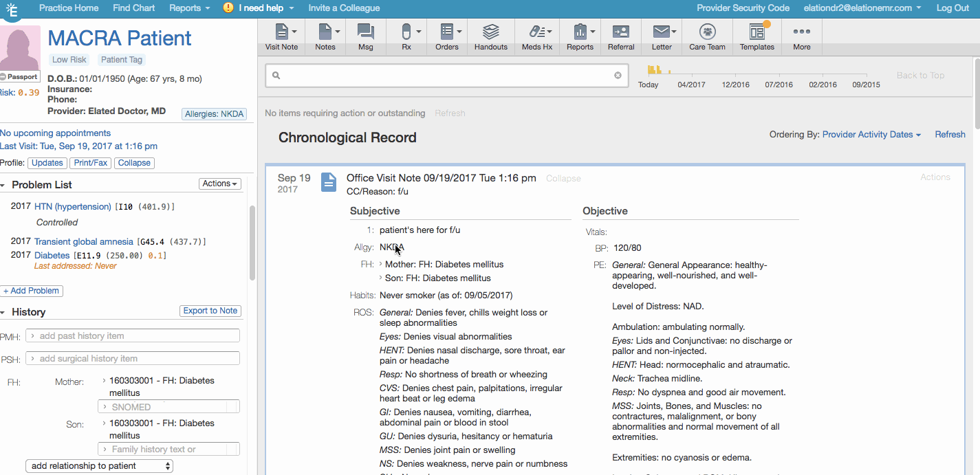Jump to 09/2015 on timeline
Screen dimensions: 980x475
pyautogui.click(x=866, y=85)
